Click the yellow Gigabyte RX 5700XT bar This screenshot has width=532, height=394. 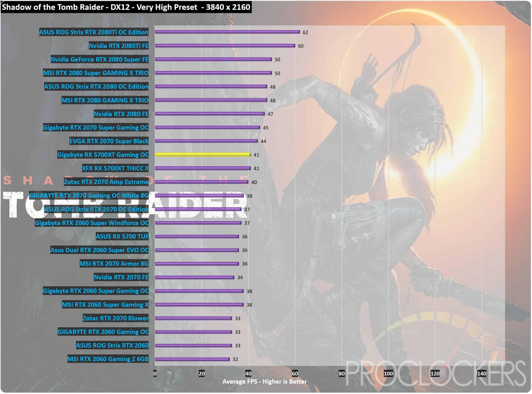[203, 155]
